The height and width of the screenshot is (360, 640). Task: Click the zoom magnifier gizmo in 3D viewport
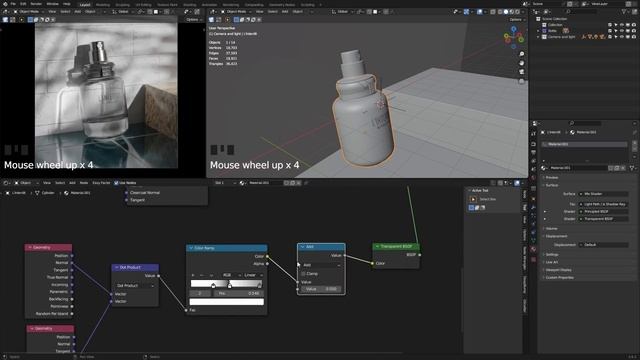[x=521, y=54]
